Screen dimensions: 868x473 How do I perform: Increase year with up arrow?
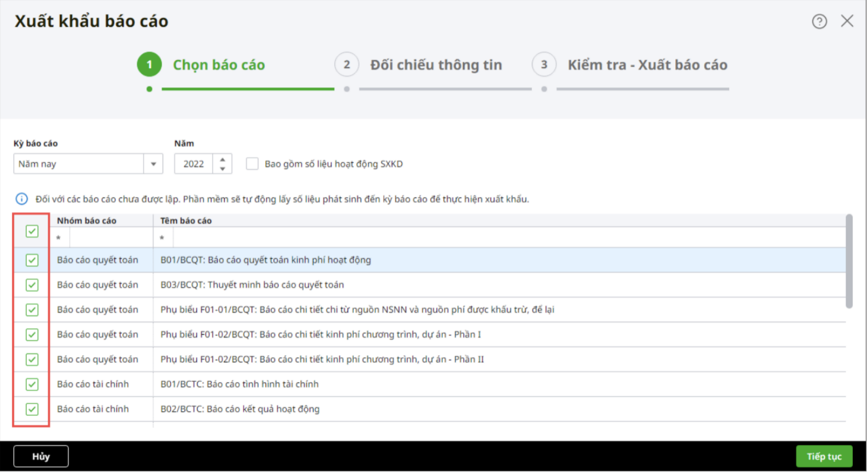tap(222, 160)
